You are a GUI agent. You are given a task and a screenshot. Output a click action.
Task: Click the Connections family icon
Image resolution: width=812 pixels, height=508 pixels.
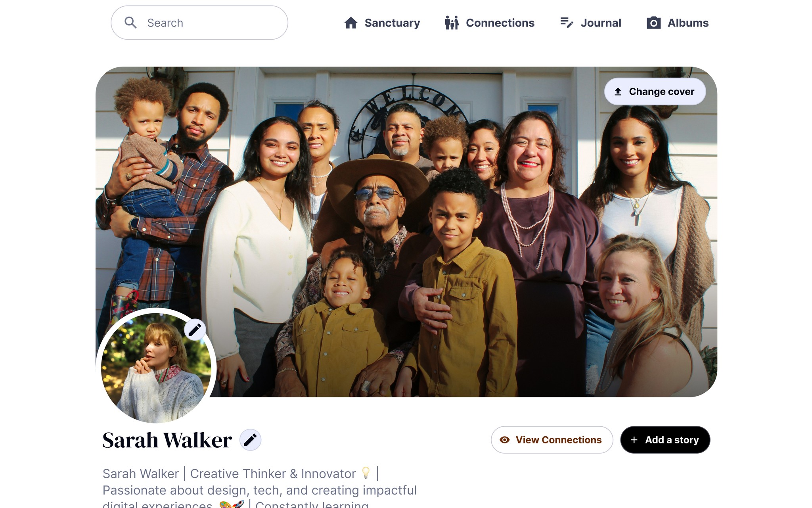click(x=452, y=23)
